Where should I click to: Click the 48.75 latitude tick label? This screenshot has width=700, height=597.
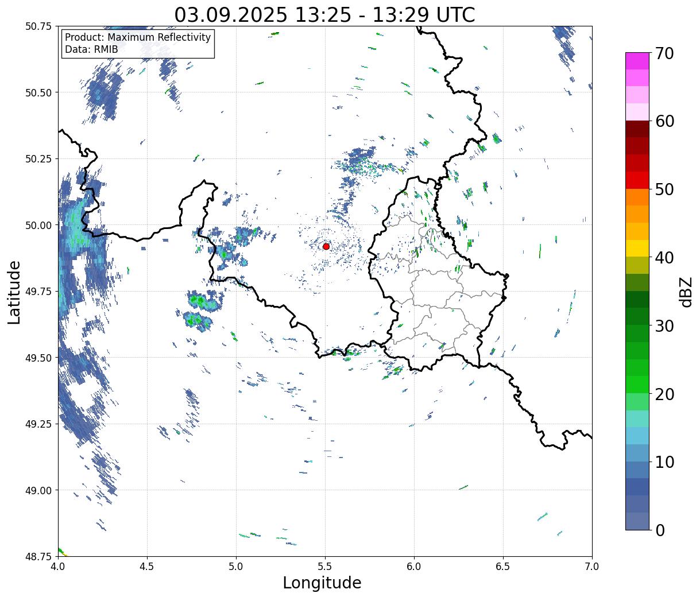point(38,557)
